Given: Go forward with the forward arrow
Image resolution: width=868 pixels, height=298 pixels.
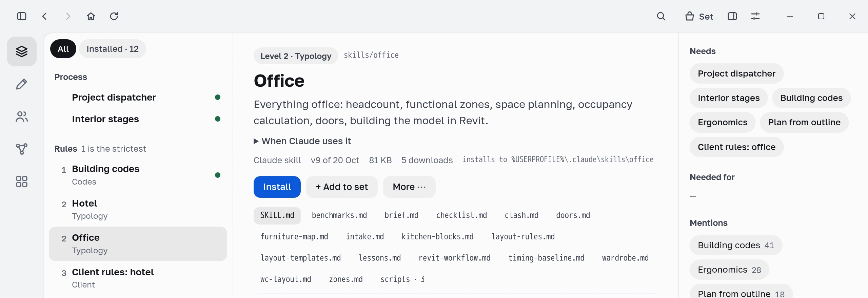Looking at the screenshot, I should point(68,16).
